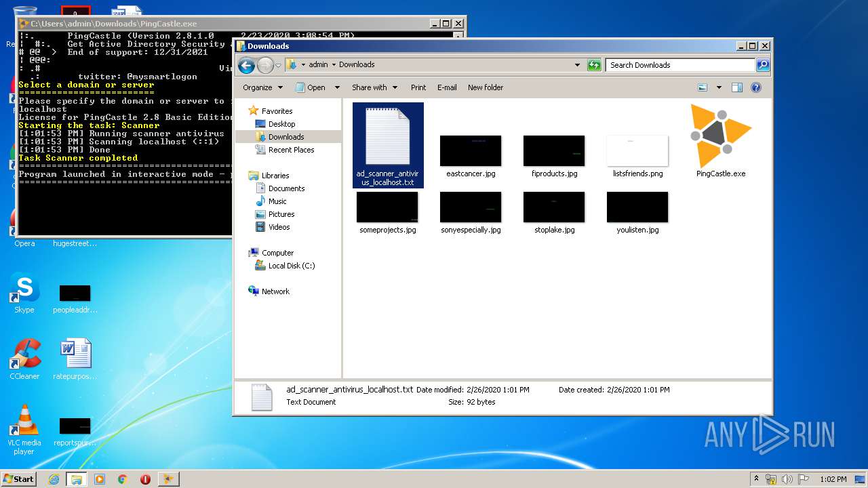Click the change view icon
Viewport: 868px width, 488px height.
703,87
